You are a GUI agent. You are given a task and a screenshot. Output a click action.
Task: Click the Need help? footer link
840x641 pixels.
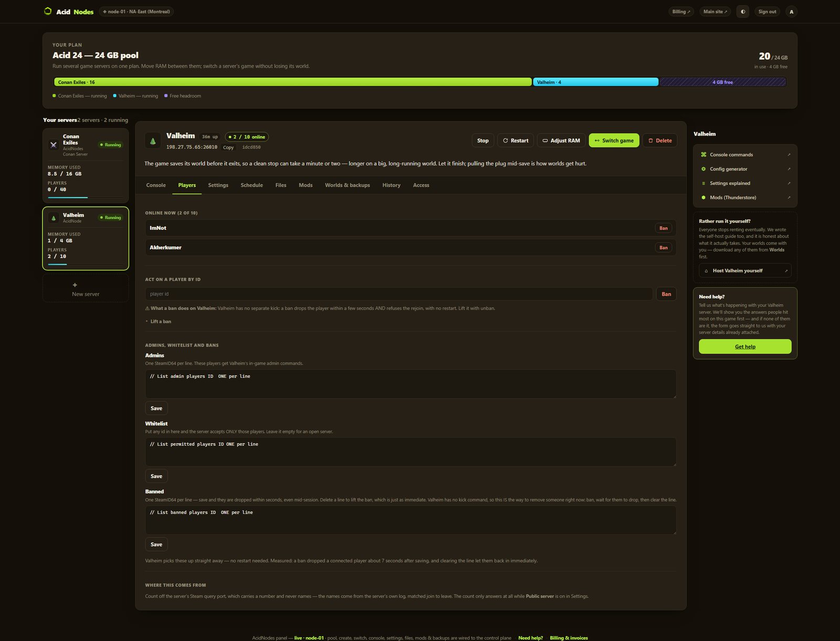[x=531, y=638]
